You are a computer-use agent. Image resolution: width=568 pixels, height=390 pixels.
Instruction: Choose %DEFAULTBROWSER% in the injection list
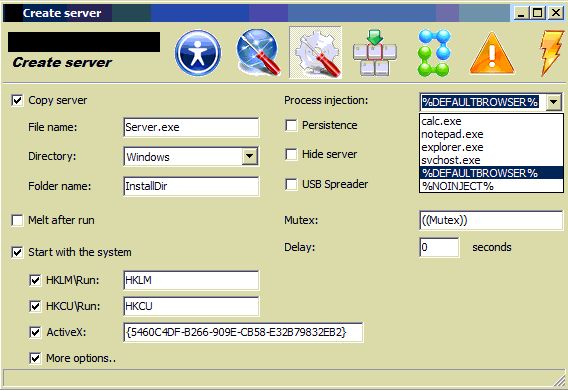point(491,173)
